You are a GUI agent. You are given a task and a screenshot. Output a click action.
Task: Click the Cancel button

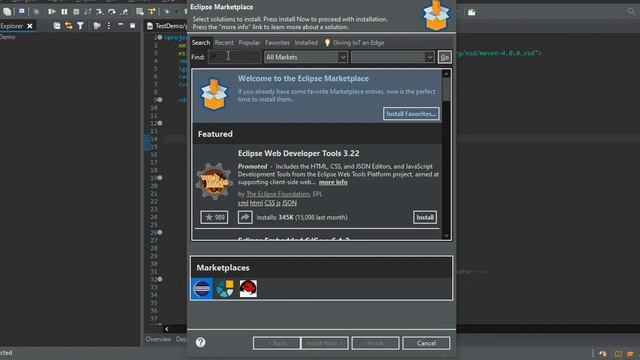[x=427, y=343]
